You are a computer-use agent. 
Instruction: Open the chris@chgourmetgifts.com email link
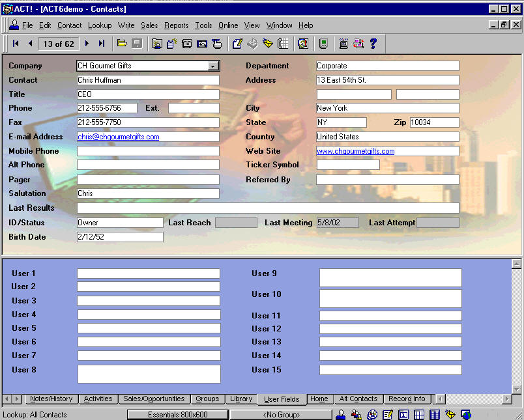(119, 137)
